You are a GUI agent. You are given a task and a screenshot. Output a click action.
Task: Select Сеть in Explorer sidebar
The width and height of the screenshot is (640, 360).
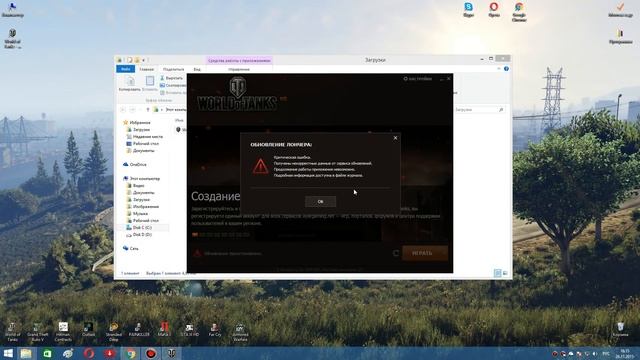point(131,248)
